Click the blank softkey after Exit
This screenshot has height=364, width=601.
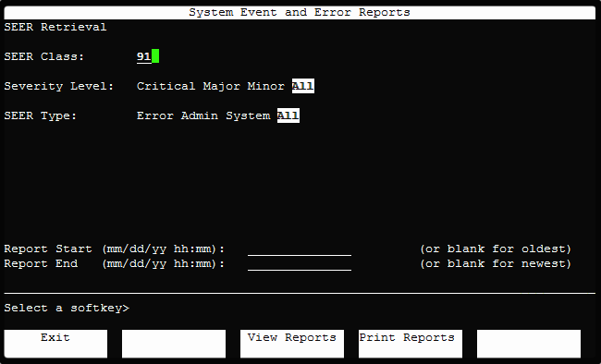point(174,344)
